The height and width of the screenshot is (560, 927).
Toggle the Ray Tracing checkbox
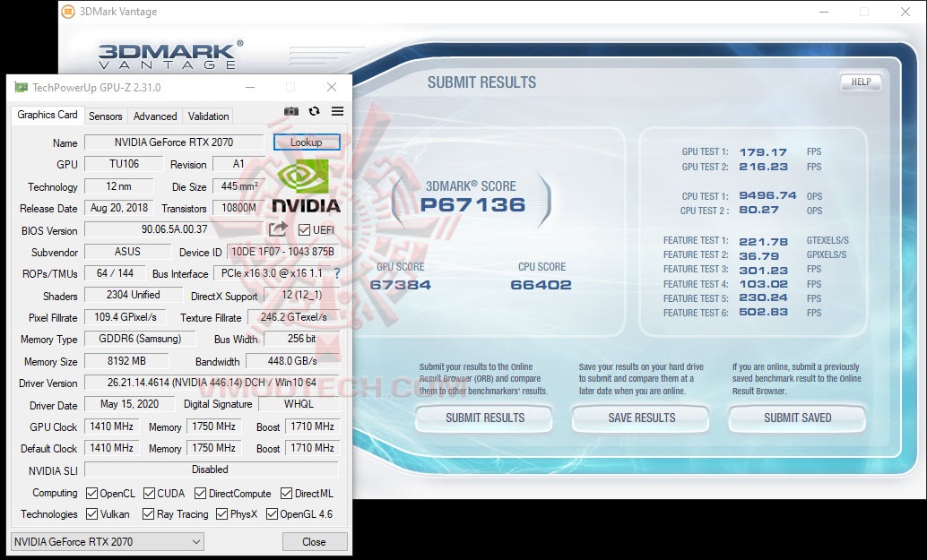click(x=149, y=514)
